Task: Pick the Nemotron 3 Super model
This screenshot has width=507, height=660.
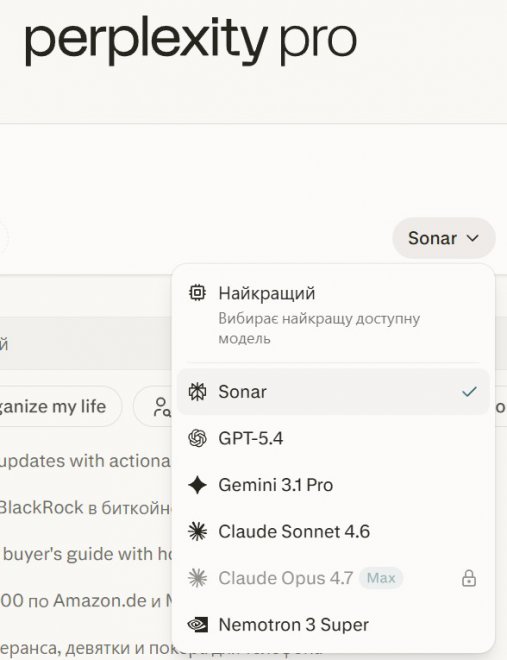Action: coord(333,625)
